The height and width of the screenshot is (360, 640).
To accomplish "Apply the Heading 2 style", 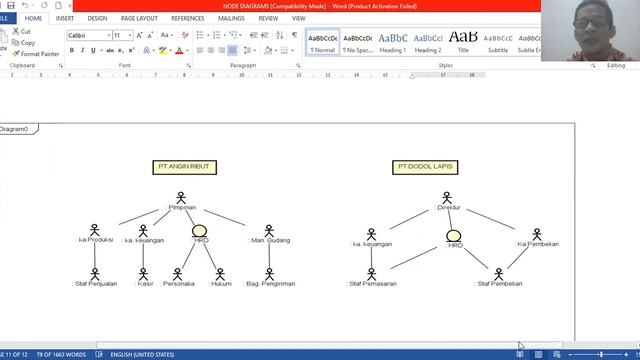I will 428,42.
